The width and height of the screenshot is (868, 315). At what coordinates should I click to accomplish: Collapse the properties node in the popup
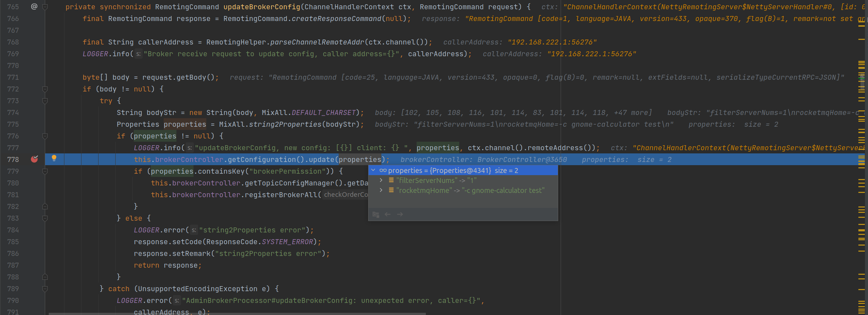(x=373, y=170)
